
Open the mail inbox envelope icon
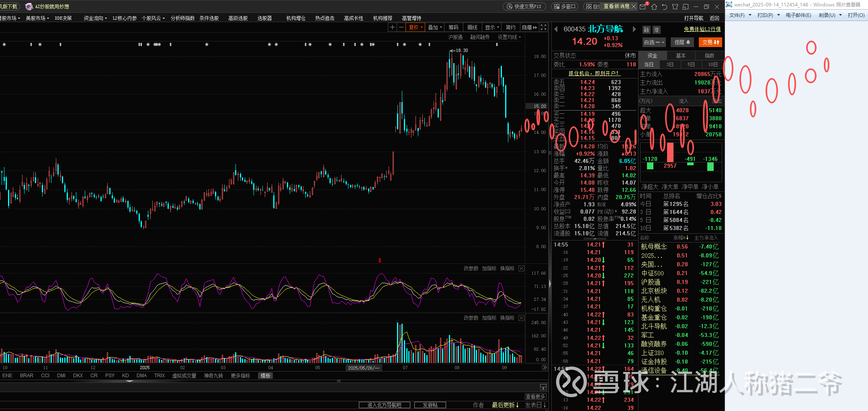(643, 6)
